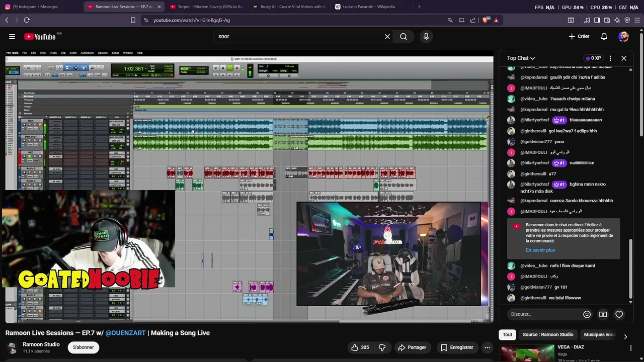Go back with the browser back arrow
Screen dimensions: 644x362
(x=7, y=20)
